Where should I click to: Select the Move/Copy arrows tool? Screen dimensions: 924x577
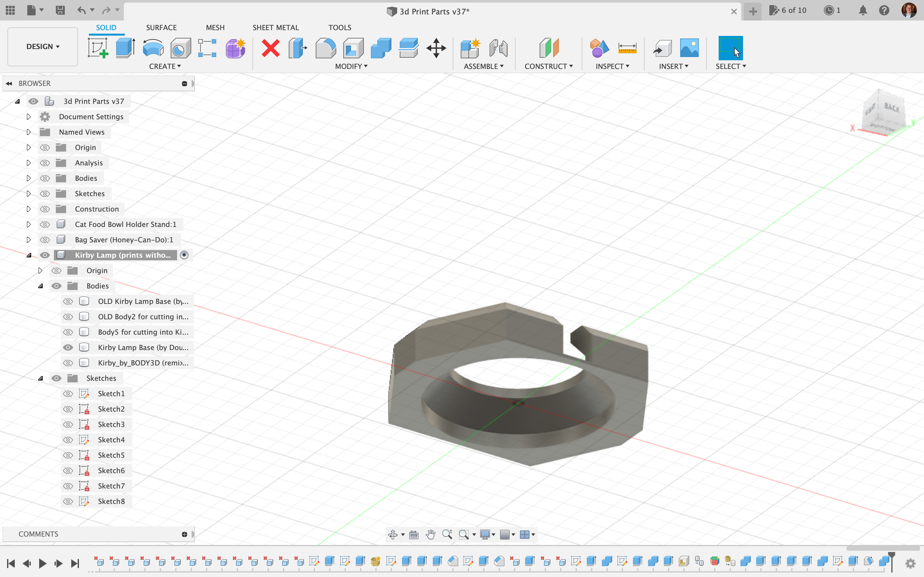[436, 48]
